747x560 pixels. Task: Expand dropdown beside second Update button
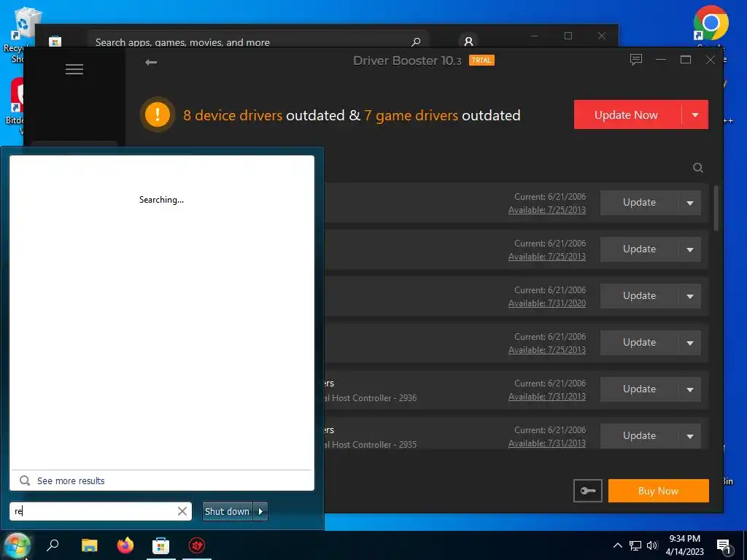(x=690, y=249)
